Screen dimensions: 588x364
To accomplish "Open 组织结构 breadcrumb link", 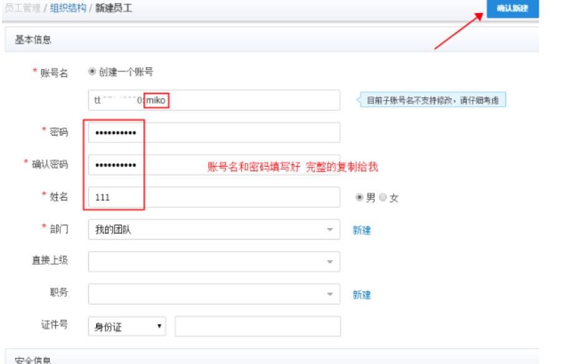I will [68, 8].
